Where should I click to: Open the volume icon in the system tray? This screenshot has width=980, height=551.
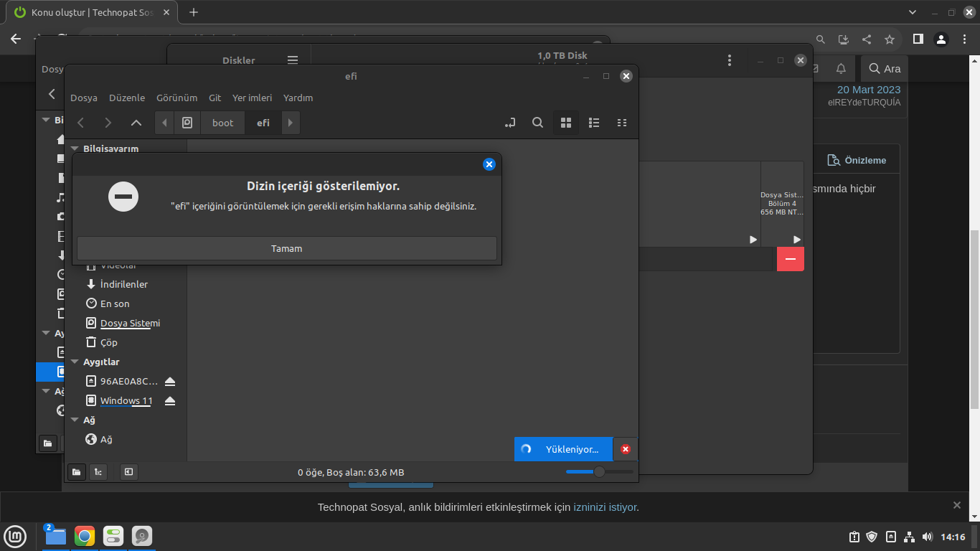point(927,537)
